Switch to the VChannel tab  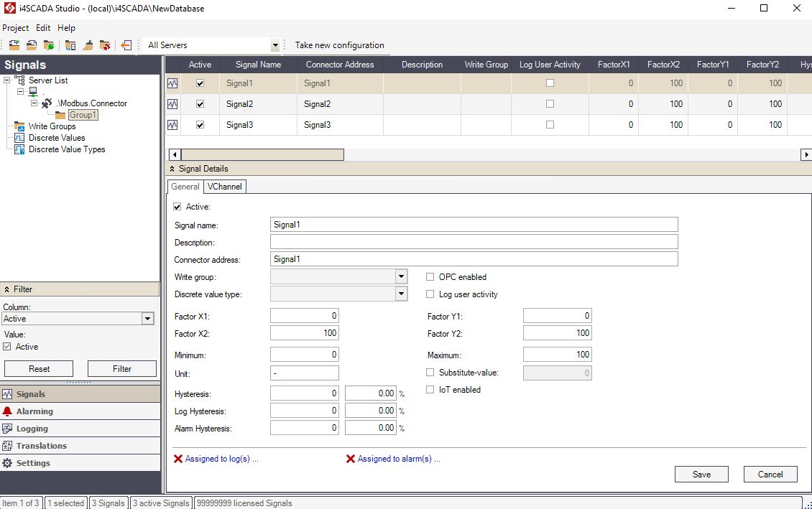224,186
